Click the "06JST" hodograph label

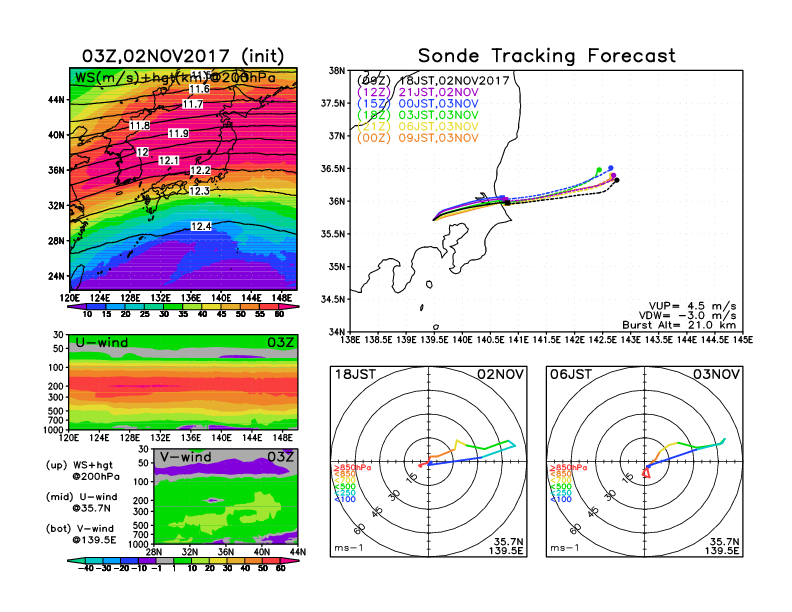click(571, 374)
